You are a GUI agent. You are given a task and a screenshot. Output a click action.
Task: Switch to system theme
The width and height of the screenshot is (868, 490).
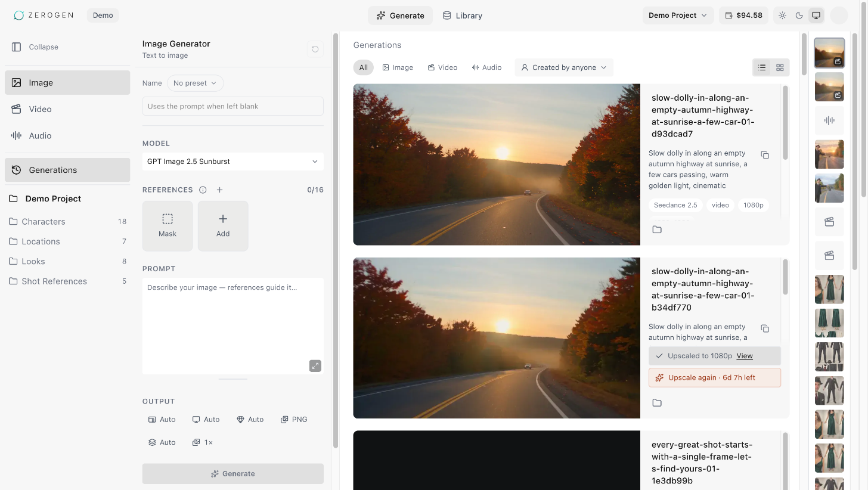(x=817, y=15)
